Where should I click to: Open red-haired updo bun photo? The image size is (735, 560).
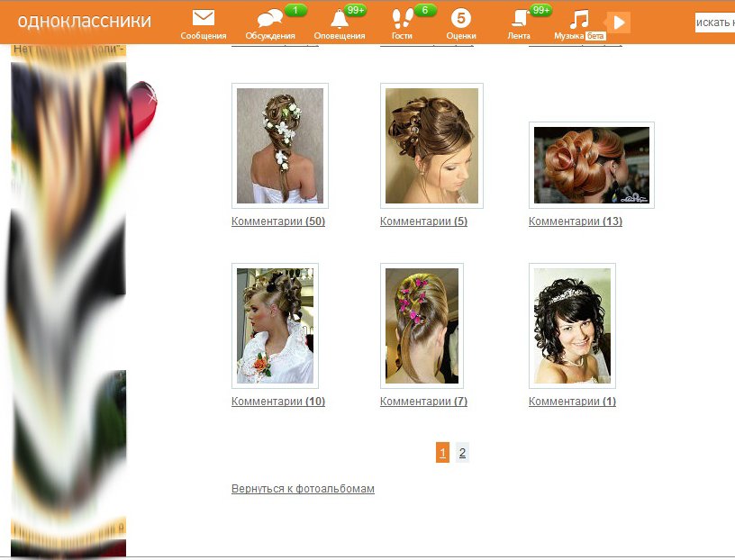click(591, 165)
